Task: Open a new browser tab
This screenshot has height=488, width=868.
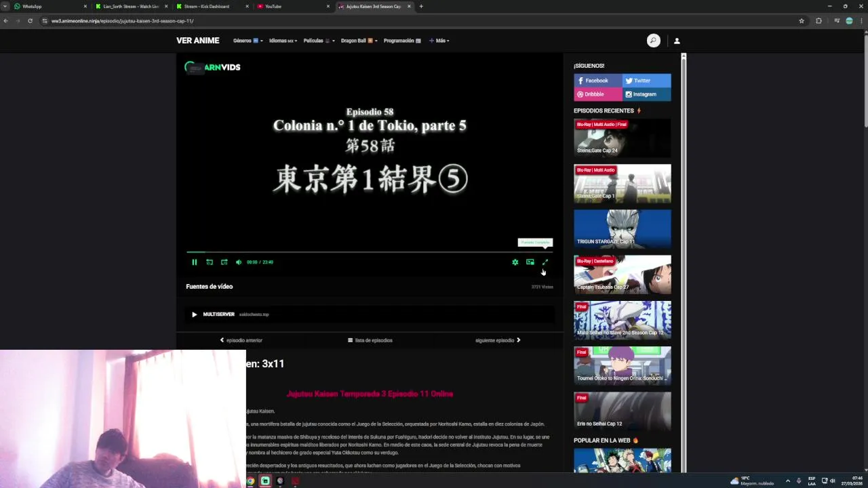Action: [x=421, y=6]
